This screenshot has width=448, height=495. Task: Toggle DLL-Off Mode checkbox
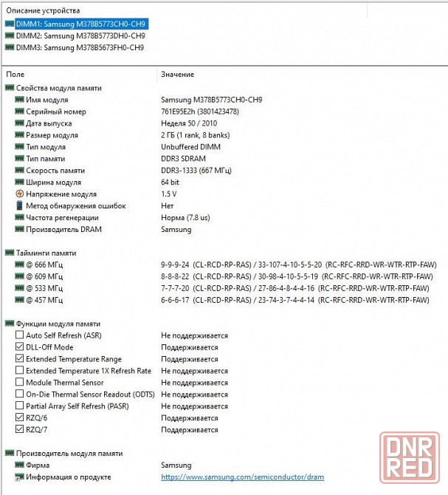[x=19, y=346]
